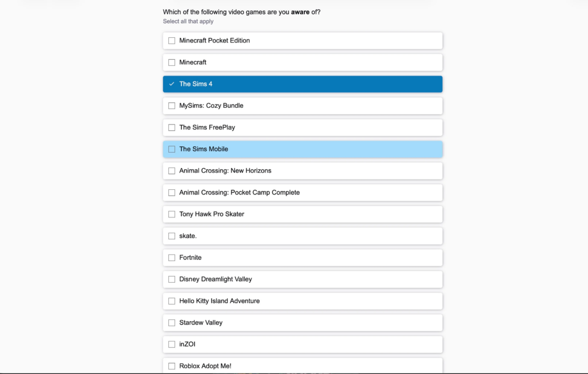Tick the Stardew Valley checkbox

click(x=172, y=323)
